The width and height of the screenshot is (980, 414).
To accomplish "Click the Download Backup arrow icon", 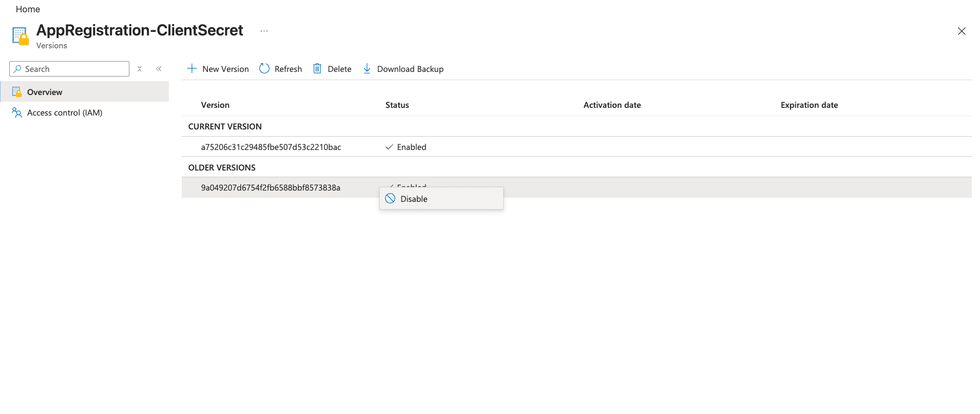I will click(367, 69).
